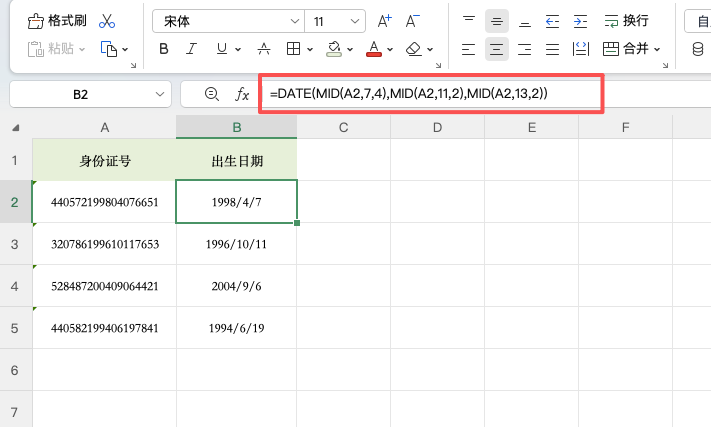This screenshot has height=427, width=711.
Task: Click the select-all corner triangle
Action: tap(16, 128)
